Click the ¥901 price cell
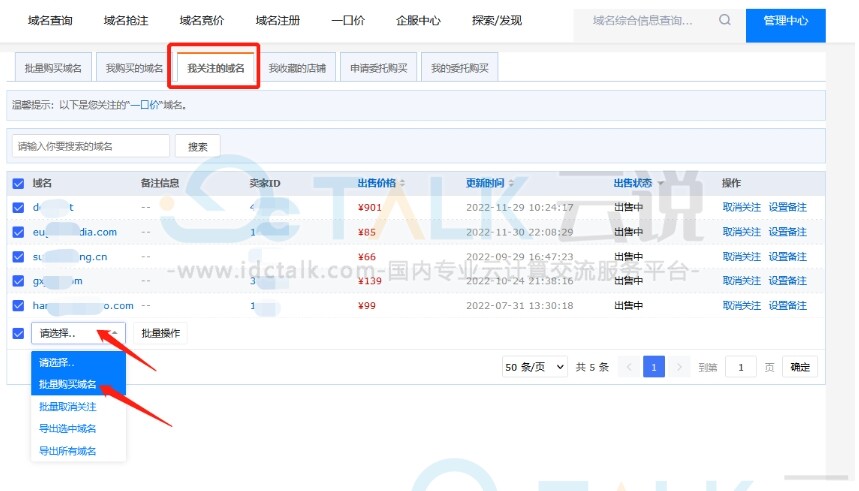 [369, 207]
